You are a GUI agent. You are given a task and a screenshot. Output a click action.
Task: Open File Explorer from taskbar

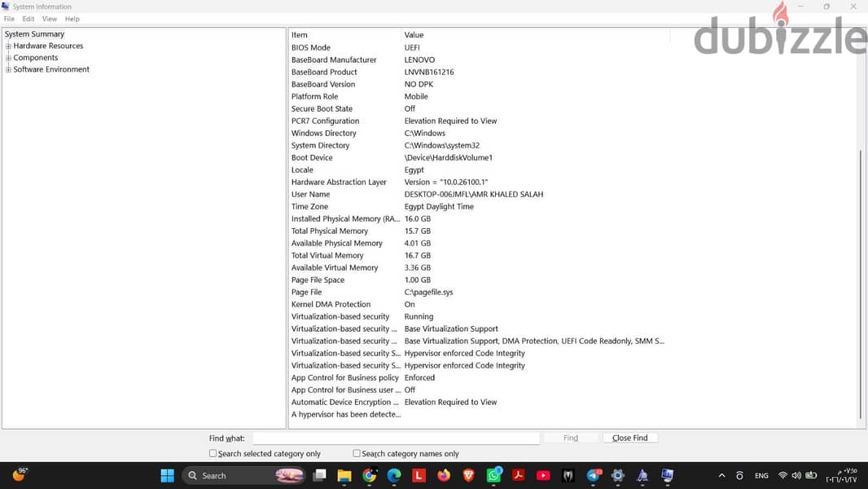tap(344, 475)
